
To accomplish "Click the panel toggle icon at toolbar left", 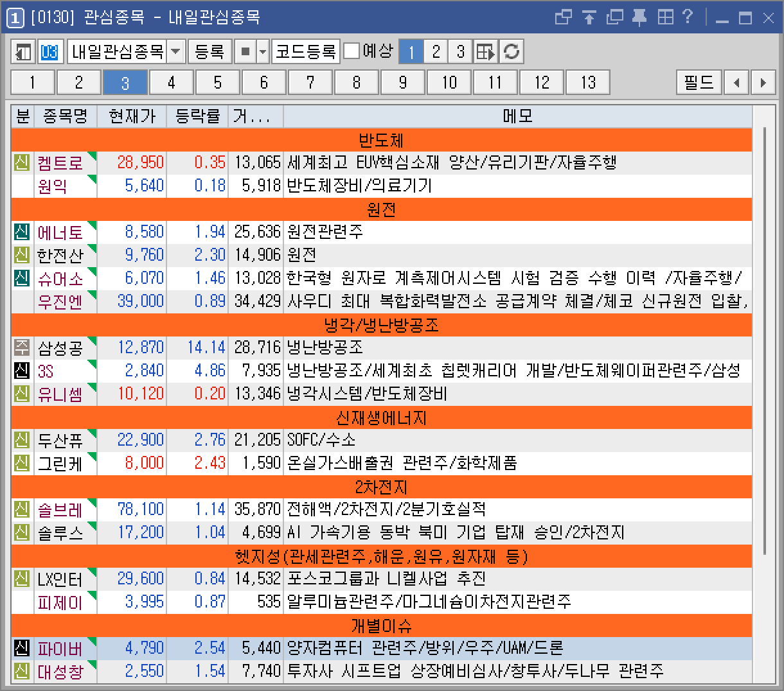I will [23, 51].
